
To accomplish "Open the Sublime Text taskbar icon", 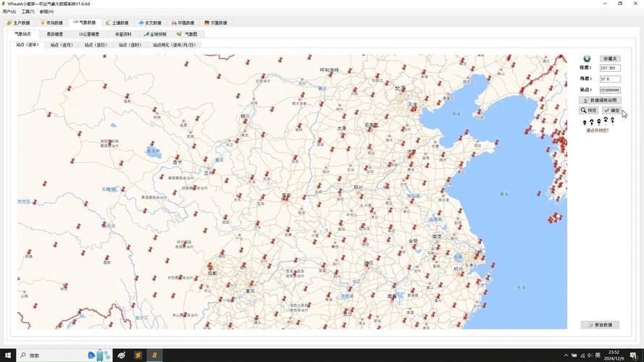I will pos(138,355).
